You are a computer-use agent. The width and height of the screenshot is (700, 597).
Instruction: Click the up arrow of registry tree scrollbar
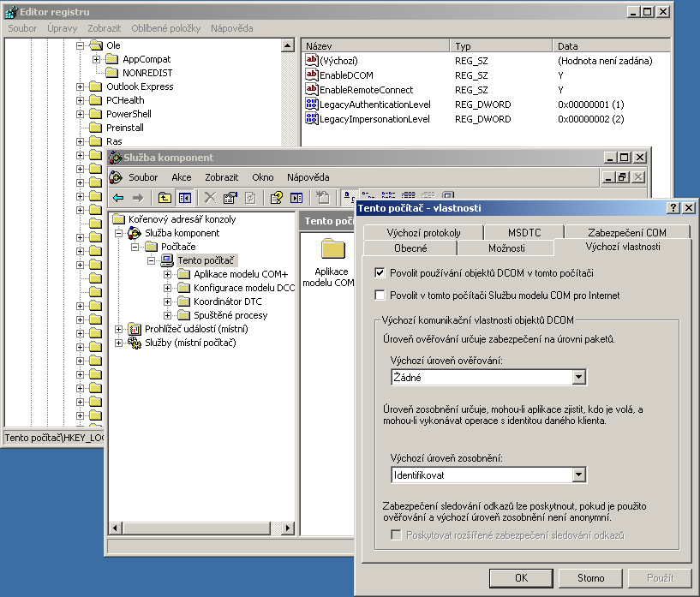(x=288, y=45)
